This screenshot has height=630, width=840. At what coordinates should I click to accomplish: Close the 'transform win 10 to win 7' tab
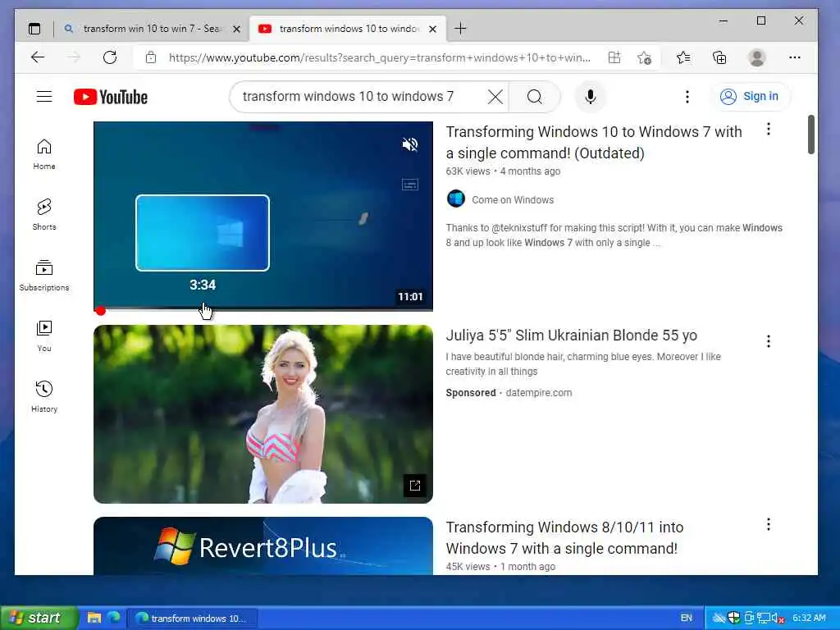[x=236, y=29]
